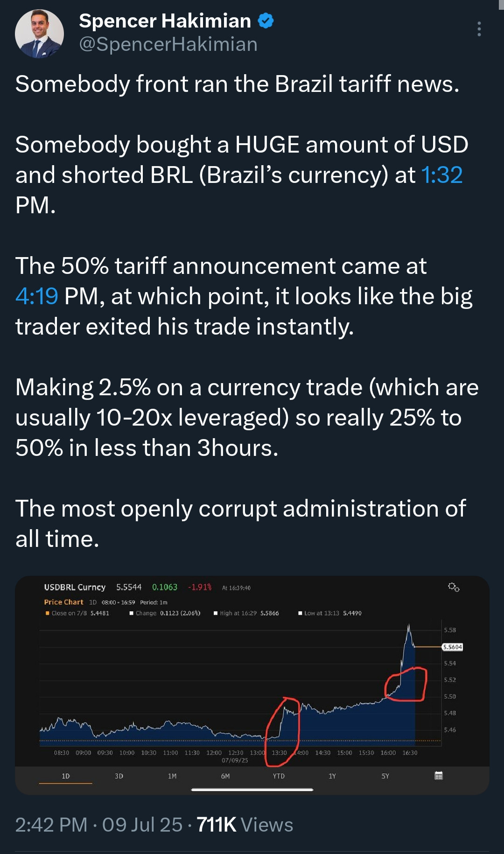Click the orange Close on 7/8 legend marker
The image size is (504, 854).
tap(47, 613)
